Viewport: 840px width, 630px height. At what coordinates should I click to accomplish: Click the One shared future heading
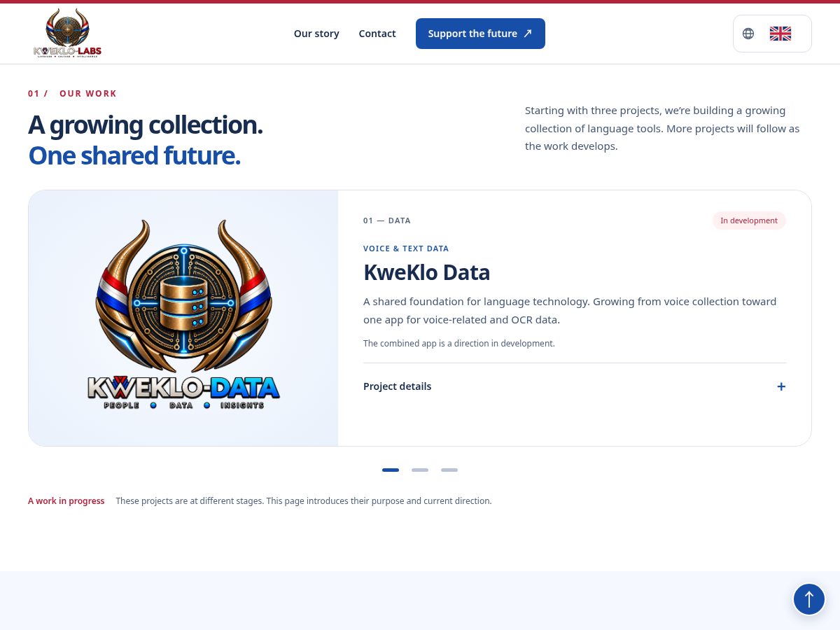(134, 155)
